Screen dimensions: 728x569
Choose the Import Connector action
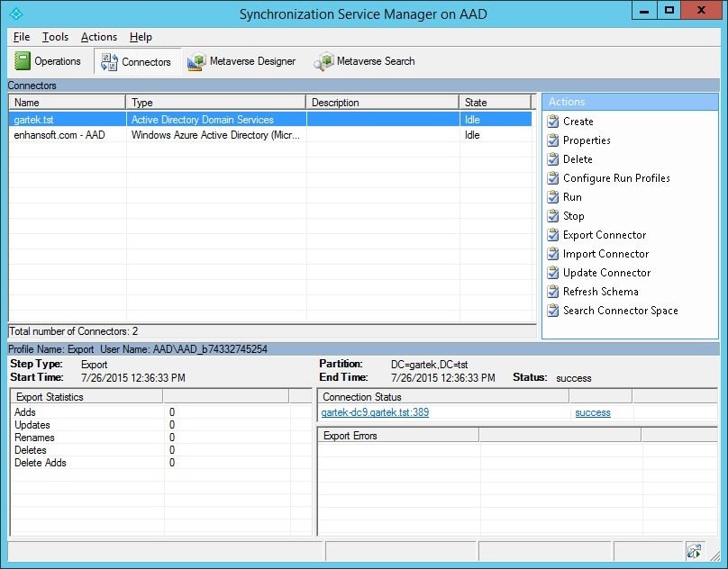pos(605,254)
